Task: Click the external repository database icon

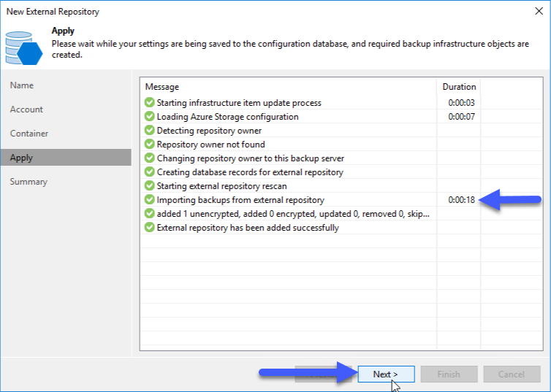Action: pyautogui.click(x=24, y=47)
